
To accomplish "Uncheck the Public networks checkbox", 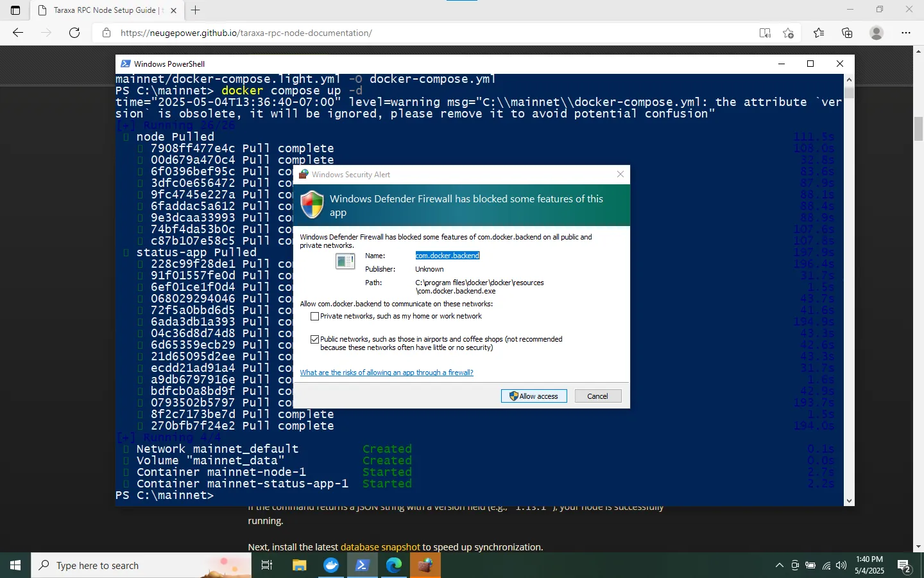I will (314, 339).
